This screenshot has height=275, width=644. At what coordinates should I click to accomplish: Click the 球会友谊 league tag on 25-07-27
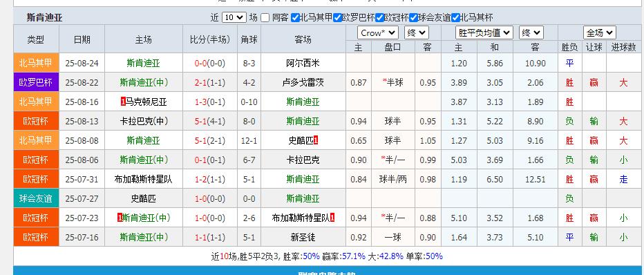pos(36,199)
